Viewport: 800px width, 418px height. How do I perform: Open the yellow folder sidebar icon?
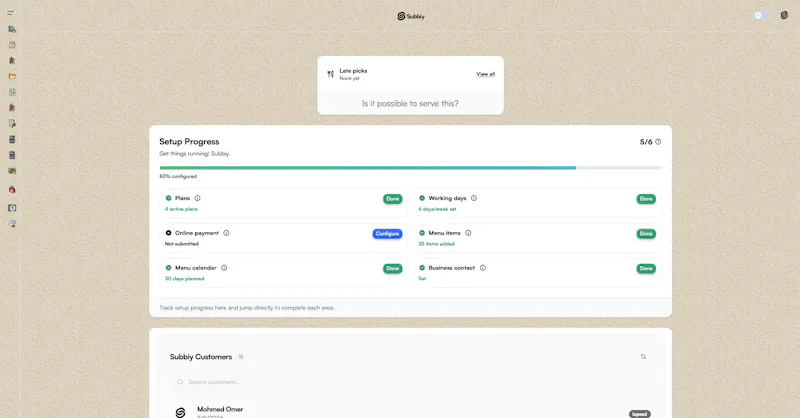coord(12,76)
